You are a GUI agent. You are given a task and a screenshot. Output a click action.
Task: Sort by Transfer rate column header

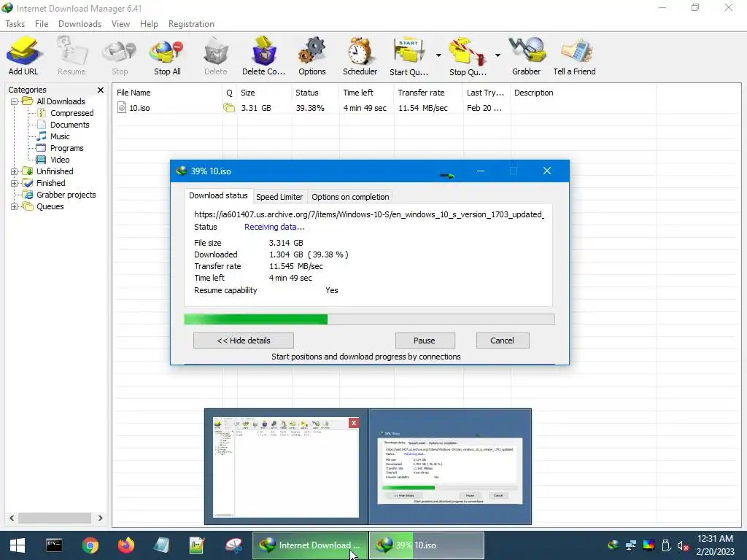pos(429,93)
